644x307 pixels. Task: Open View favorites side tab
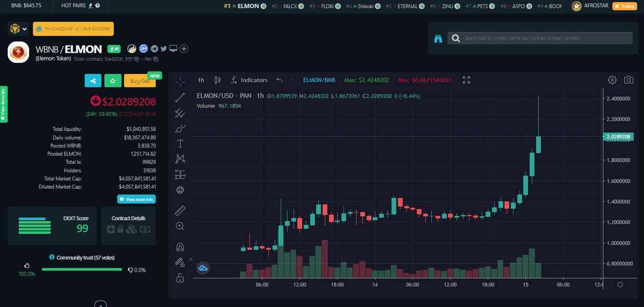pyautogui.click(x=4, y=104)
